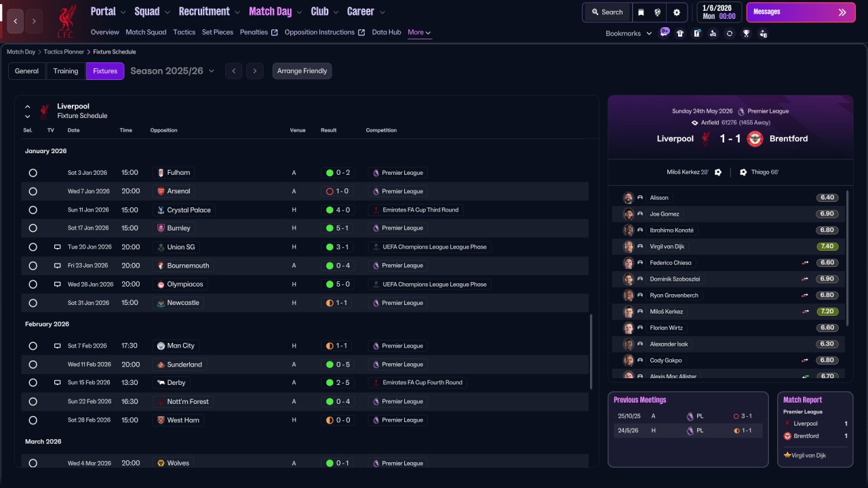Click the Liverpool LFC club crest
The image size is (868, 488).
(x=66, y=21)
